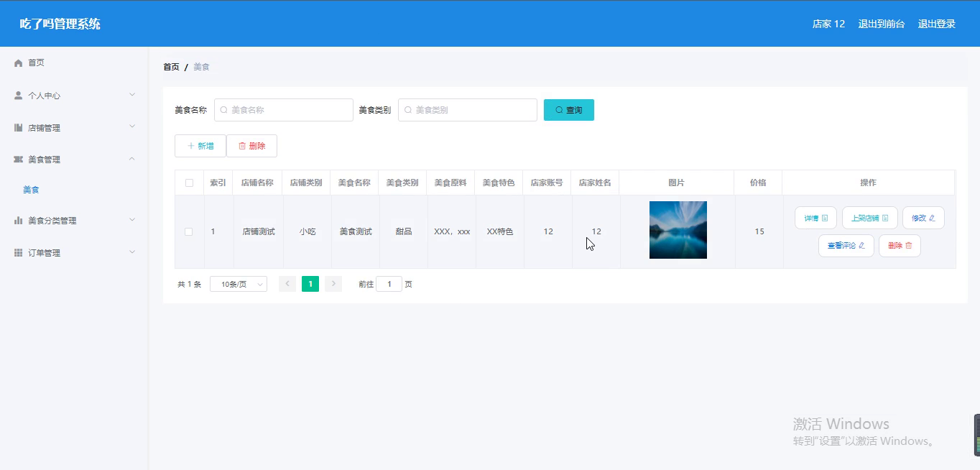Click the grid icon beside 订单管理

click(19, 253)
